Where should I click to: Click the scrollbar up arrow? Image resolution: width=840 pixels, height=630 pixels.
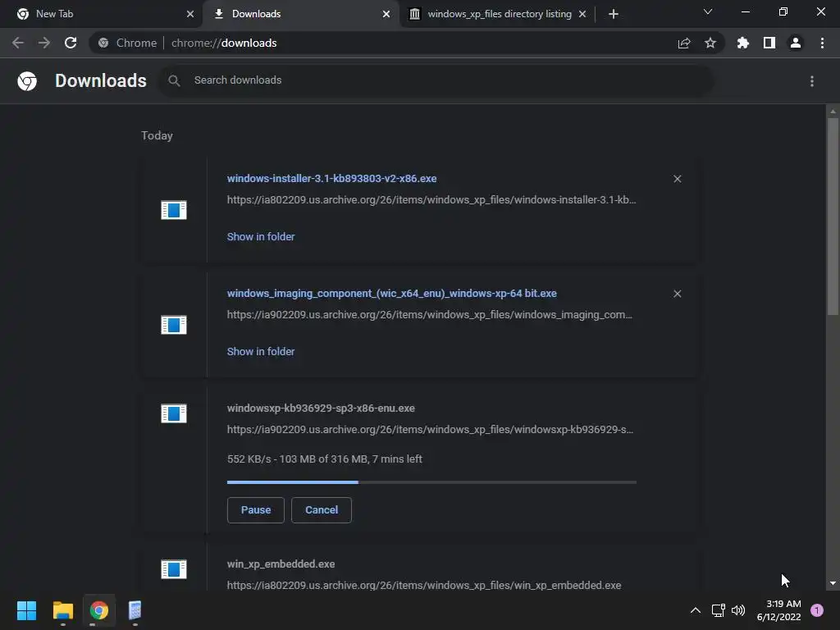click(x=833, y=112)
